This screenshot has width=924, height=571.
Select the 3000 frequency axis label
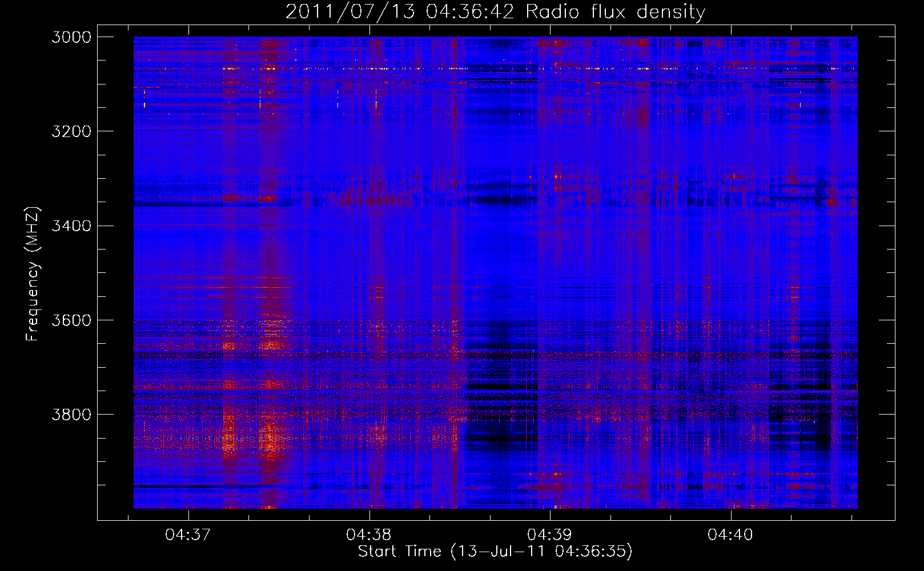pos(71,37)
